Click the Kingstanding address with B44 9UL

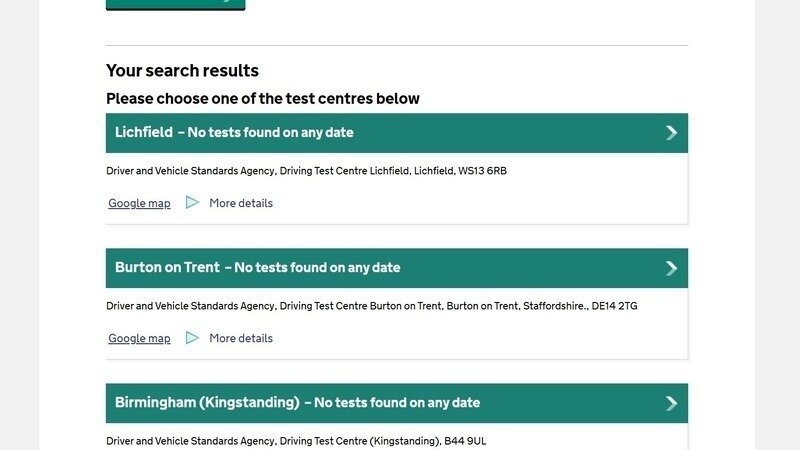click(296, 441)
